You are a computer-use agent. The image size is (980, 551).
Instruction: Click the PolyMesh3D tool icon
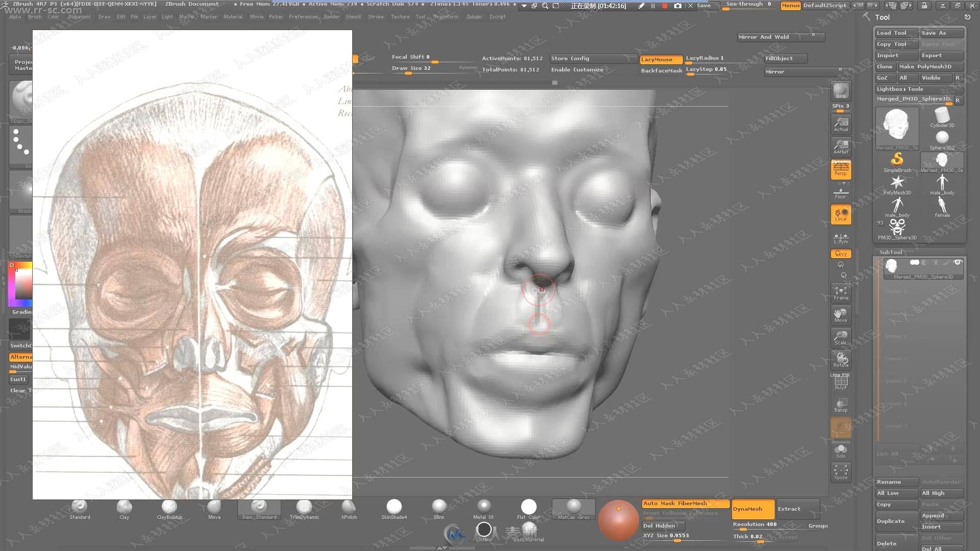[897, 182]
